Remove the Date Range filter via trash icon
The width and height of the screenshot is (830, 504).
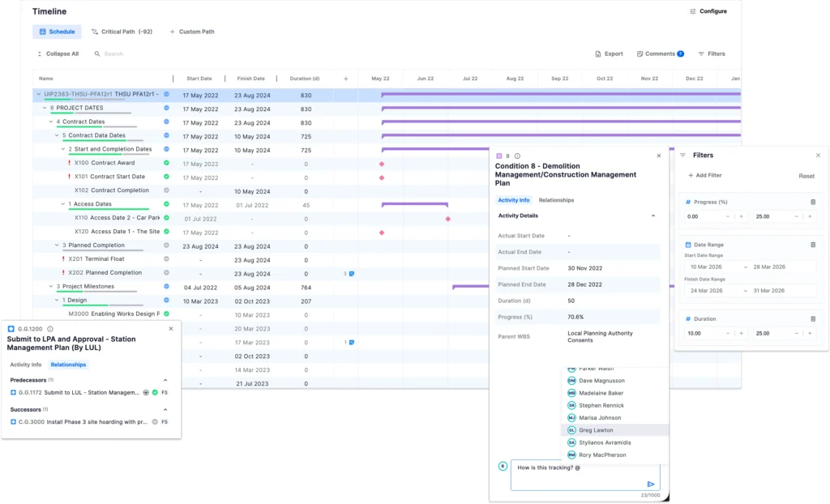813,244
